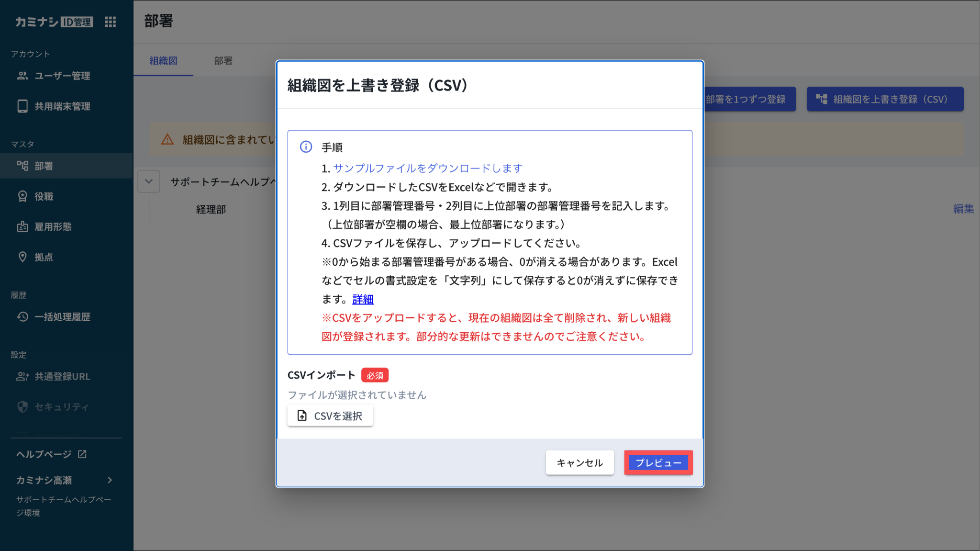Click the CSVを選択 button
Screen dimensions: 980x551
pyautogui.click(x=330, y=416)
